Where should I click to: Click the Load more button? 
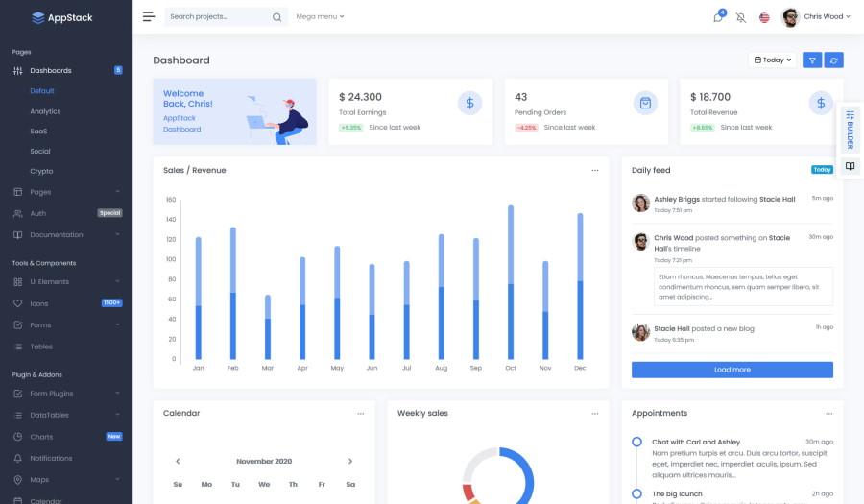(x=732, y=370)
